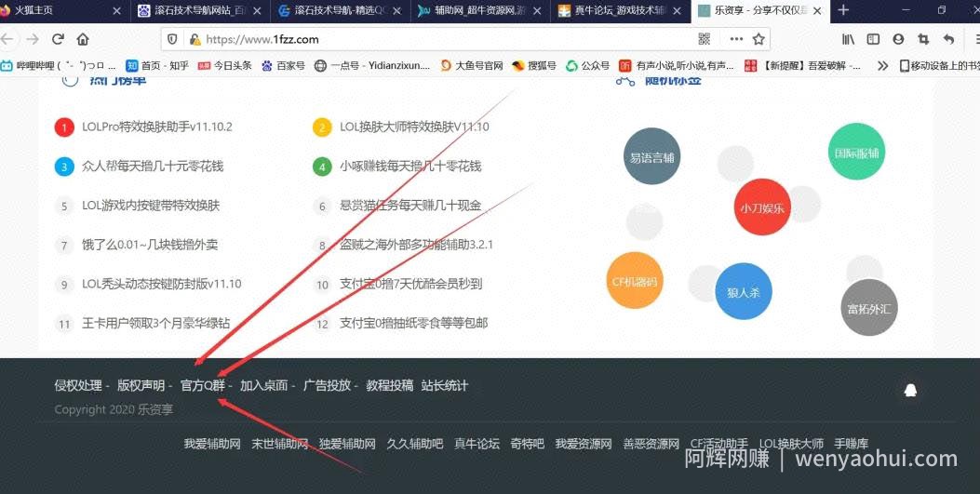Open 悬赏猫任务每天赚几十现金
Viewport: 980px width, 494px height.
click(410, 206)
